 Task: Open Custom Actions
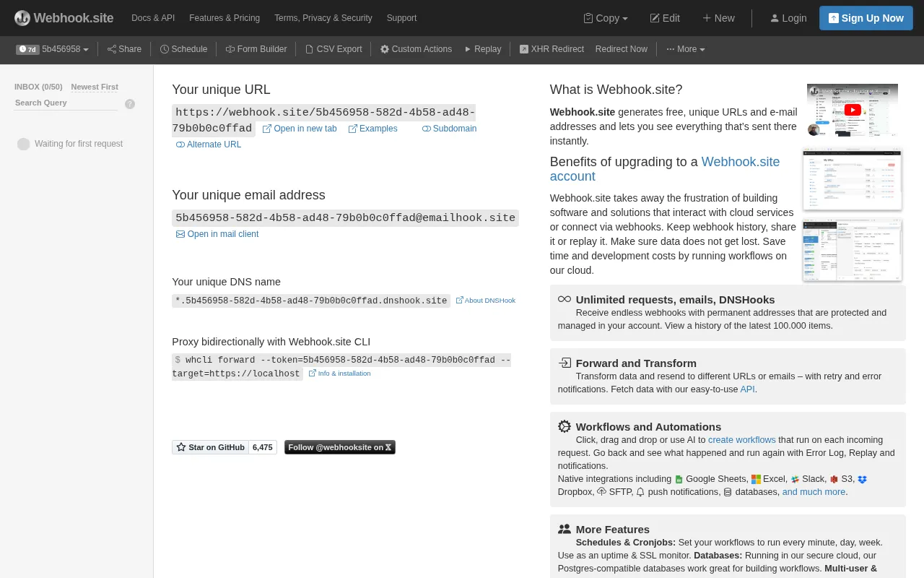click(x=416, y=49)
